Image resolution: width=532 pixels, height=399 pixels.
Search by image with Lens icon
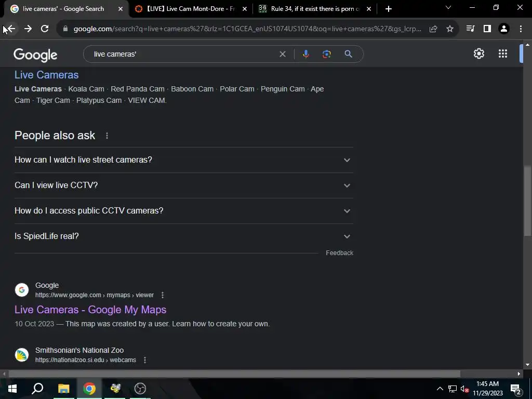tap(326, 54)
